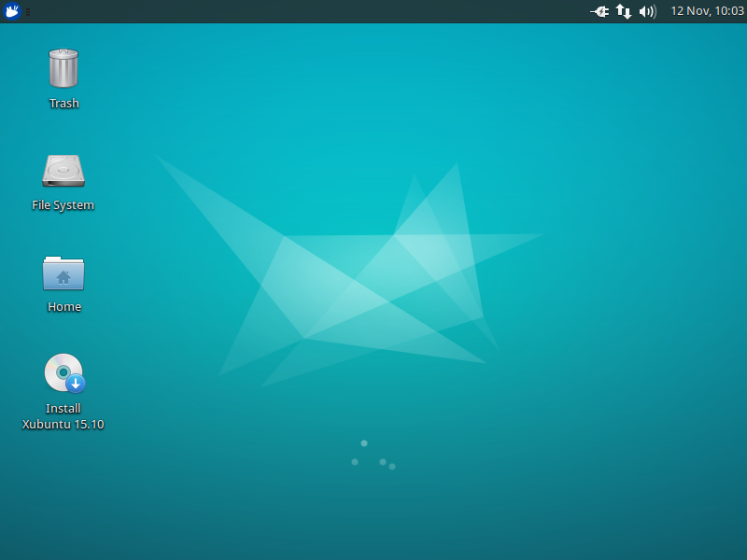Click the house emblem on Home folder
The width and height of the screenshot is (747, 560).
[63, 277]
